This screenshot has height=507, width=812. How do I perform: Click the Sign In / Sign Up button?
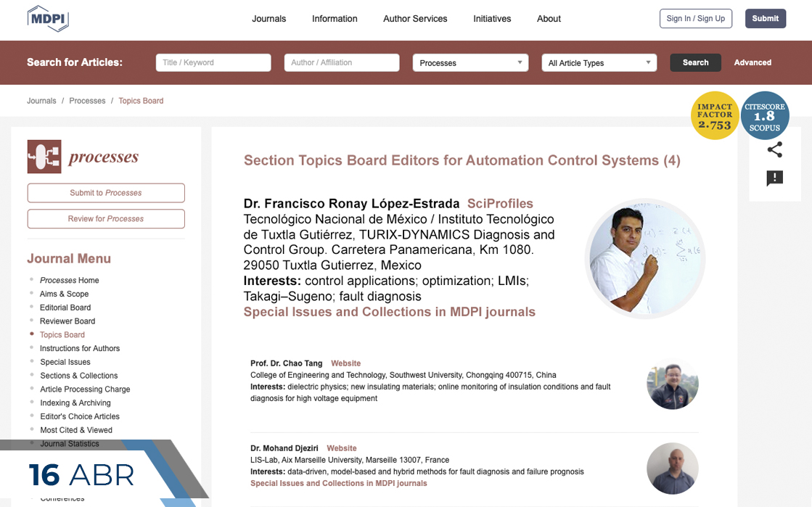pos(695,19)
